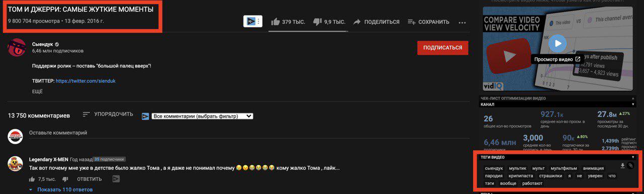The height and width of the screenshot is (194, 644).
Task: Play the vidIQ promo video
Action: [x=557, y=43]
